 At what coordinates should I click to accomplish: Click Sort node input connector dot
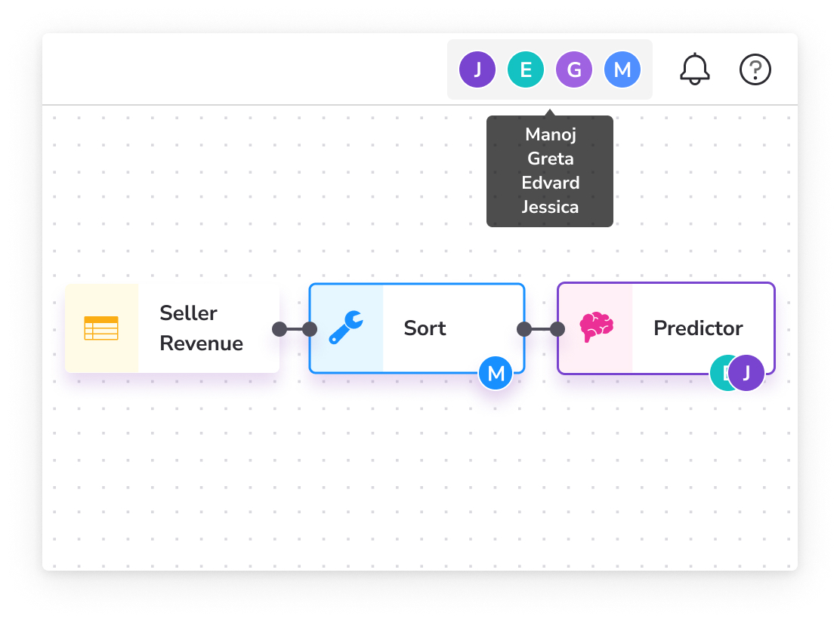click(310, 329)
